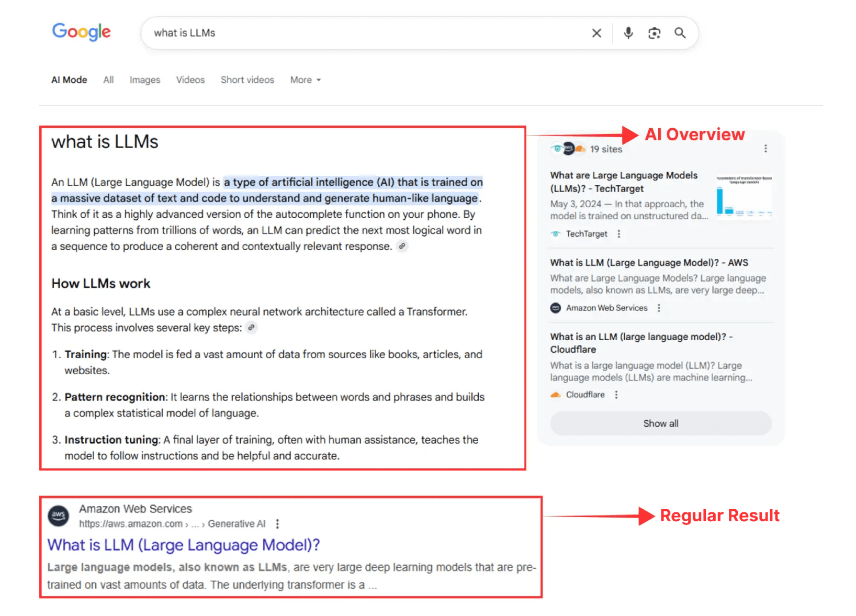Click the TechTarget source favicon

tap(556, 234)
